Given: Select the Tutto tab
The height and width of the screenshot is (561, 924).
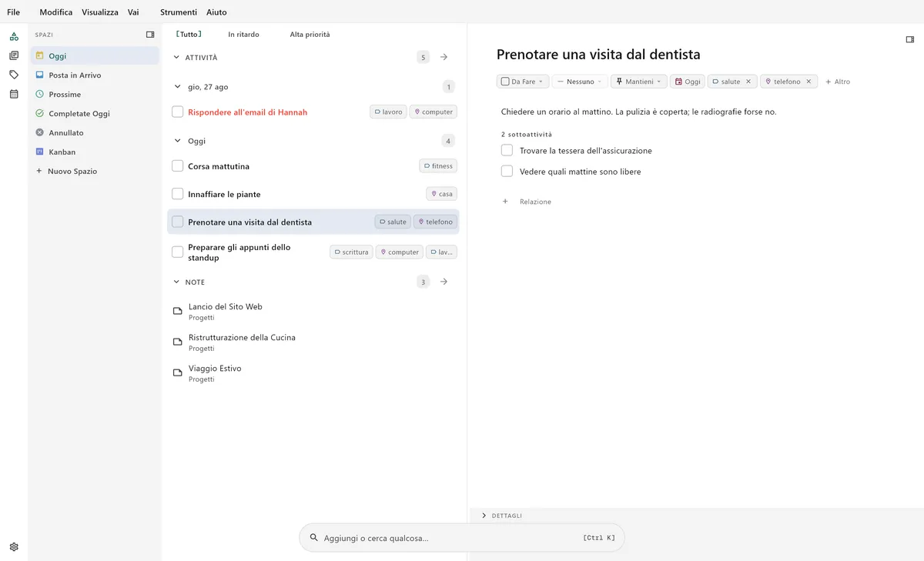Looking at the screenshot, I should 189,35.
